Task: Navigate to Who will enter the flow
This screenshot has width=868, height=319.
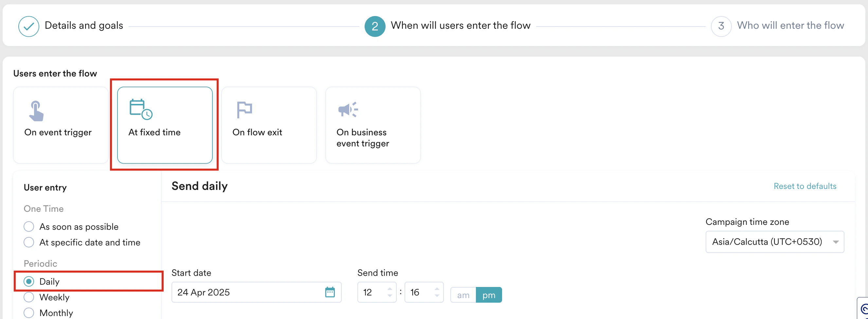Action: [791, 25]
